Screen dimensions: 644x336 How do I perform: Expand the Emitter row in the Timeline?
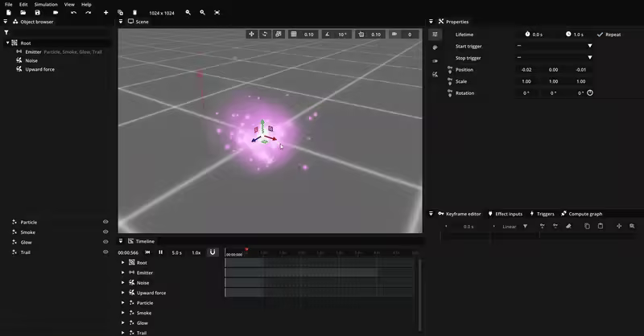pos(123,272)
